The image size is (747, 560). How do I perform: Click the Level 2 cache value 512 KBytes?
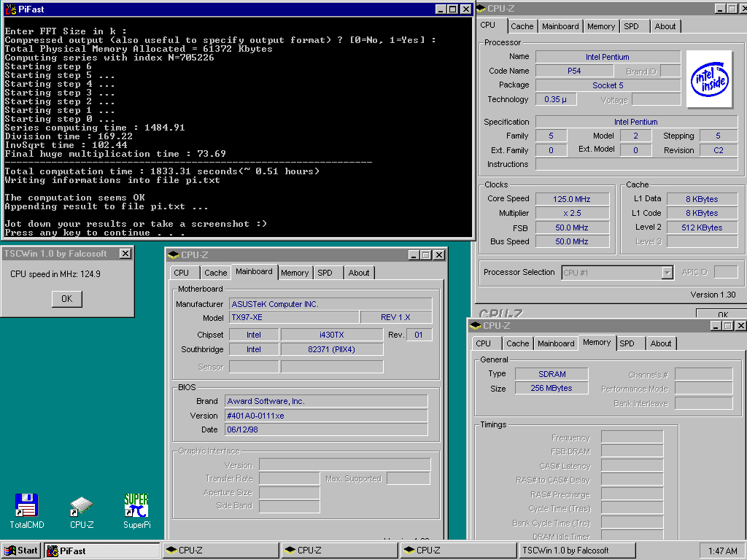pyautogui.click(x=703, y=227)
